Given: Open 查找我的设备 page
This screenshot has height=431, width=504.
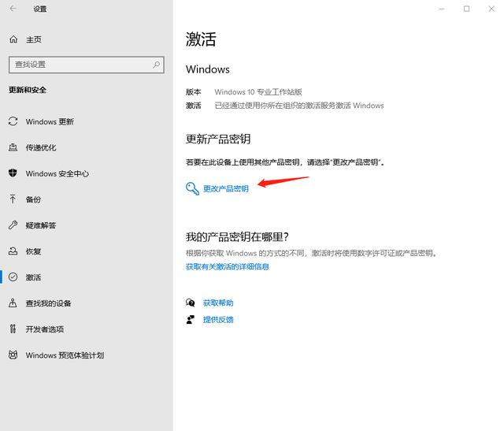Looking at the screenshot, I should tap(48, 303).
